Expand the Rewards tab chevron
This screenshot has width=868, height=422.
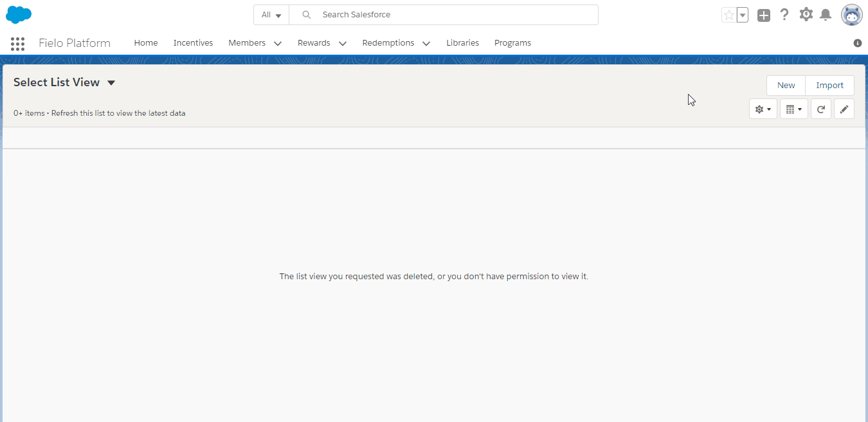(343, 44)
